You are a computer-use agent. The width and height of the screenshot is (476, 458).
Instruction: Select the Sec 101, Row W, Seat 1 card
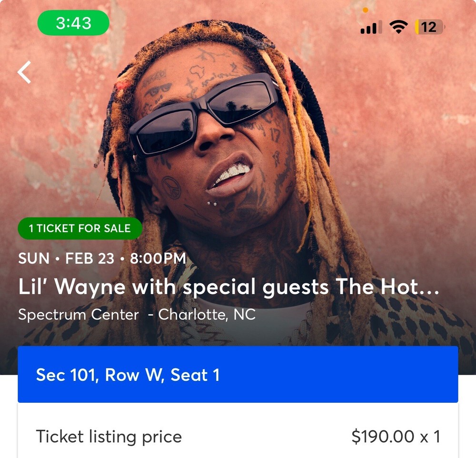(x=238, y=375)
